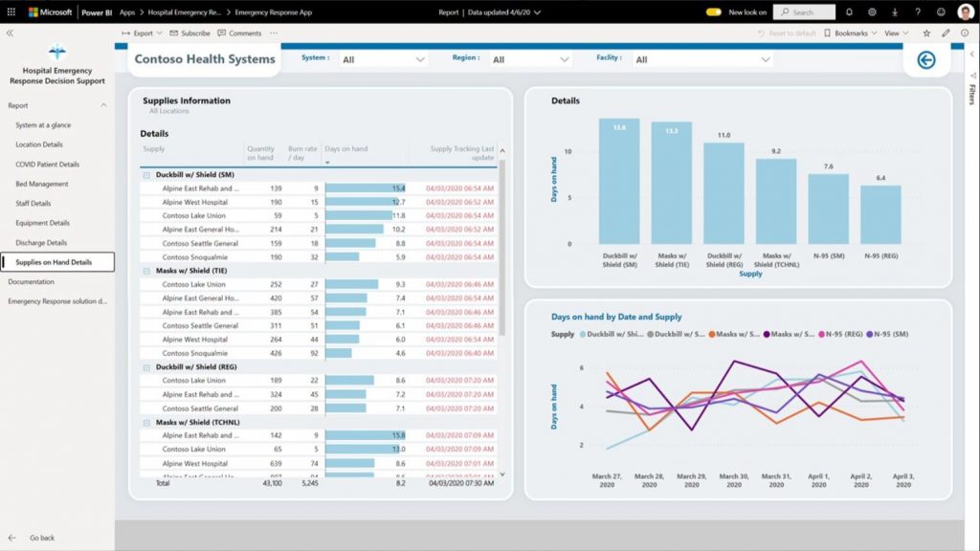
Task: Open the settings gear in header
Action: [872, 11]
